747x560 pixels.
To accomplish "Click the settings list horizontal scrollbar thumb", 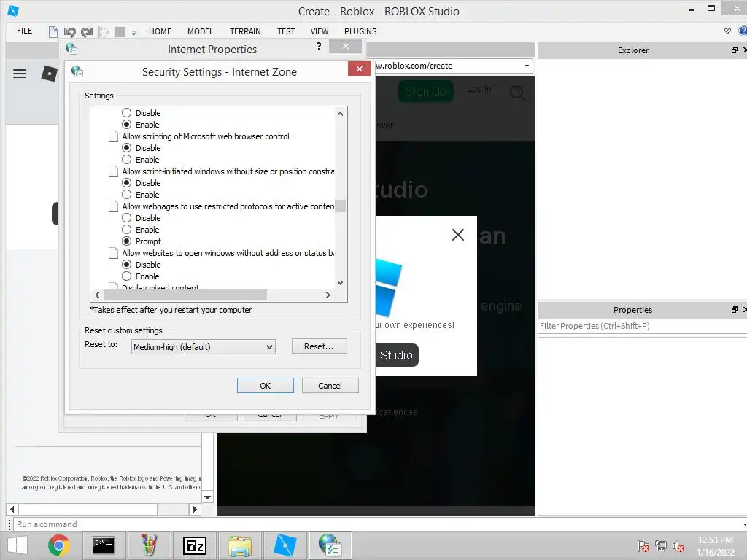I will click(x=185, y=295).
